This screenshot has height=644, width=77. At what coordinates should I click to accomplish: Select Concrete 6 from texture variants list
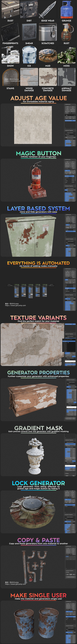pos(69,348)
